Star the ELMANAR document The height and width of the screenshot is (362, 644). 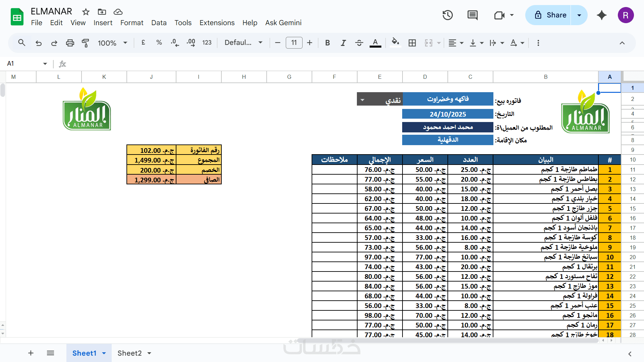coord(86,12)
